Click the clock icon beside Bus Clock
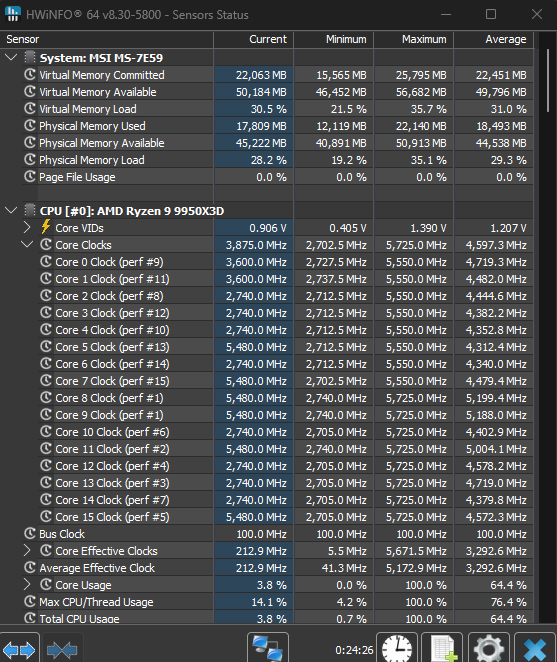This screenshot has width=557, height=662. [30, 534]
